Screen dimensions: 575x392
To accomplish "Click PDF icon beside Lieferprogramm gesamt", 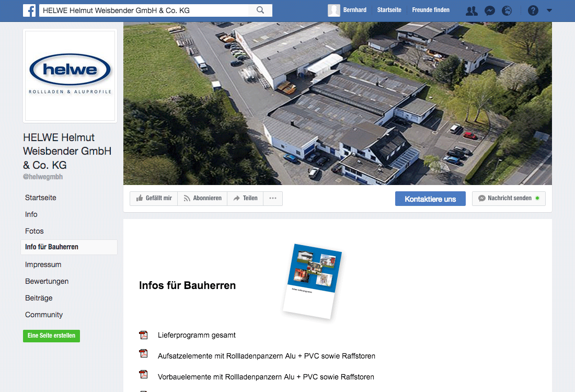I will coord(143,335).
